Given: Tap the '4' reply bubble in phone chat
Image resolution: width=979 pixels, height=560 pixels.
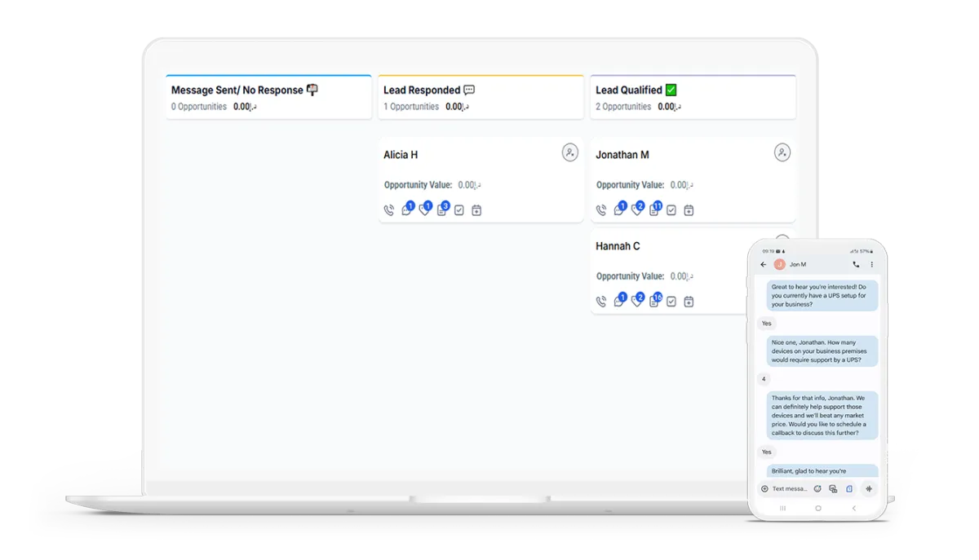Looking at the screenshot, I should pyautogui.click(x=764, y=379).
